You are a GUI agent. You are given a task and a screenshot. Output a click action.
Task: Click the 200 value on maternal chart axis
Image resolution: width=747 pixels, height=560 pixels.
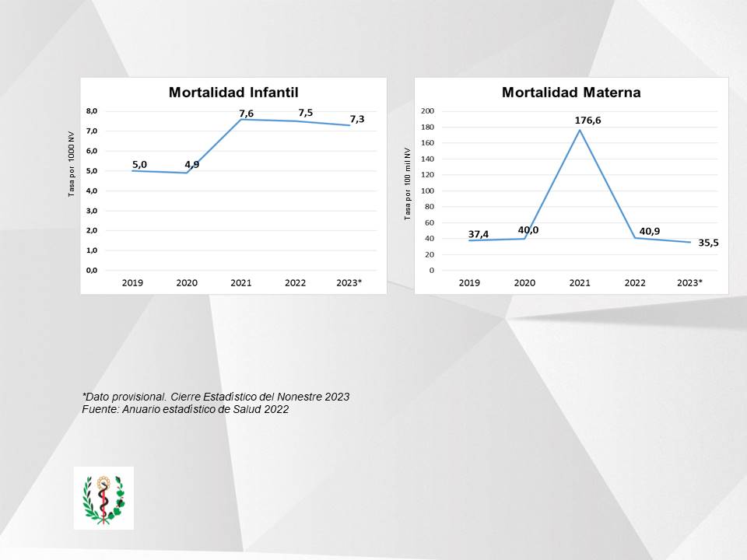[426, 110]
